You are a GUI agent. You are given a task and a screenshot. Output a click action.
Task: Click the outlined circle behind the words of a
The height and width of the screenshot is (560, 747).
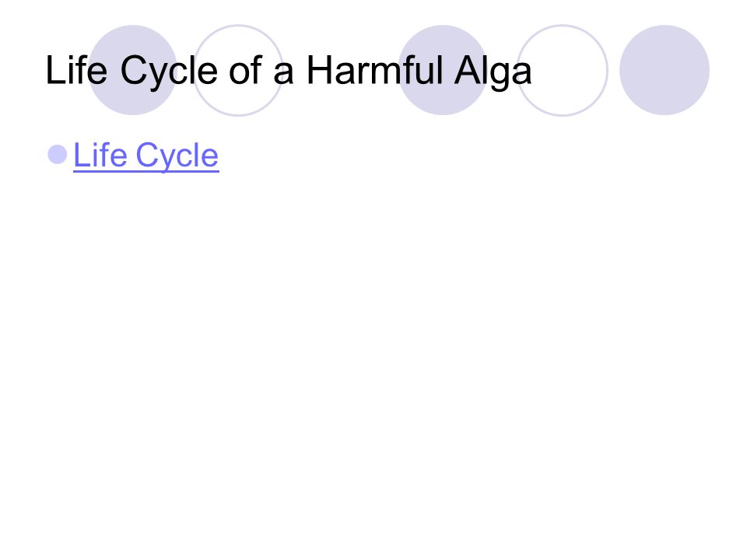pos(238,70)
